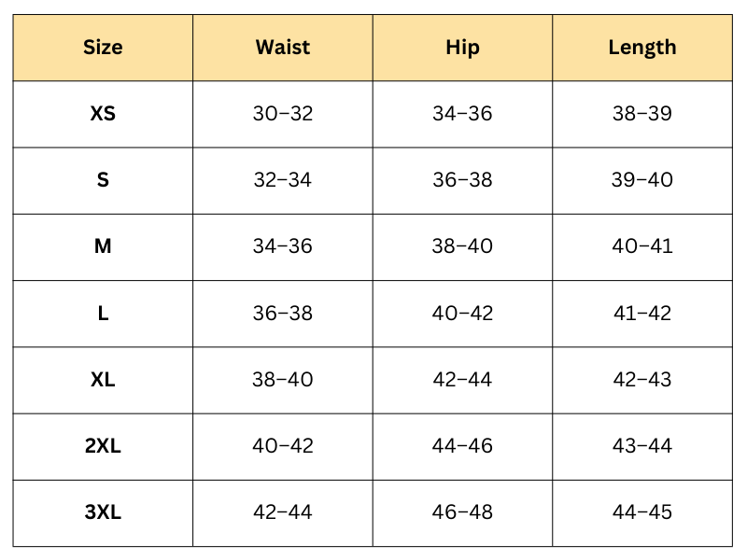This screenshot has width=747, height=560.
Task: Click the S hip cell 36–38
Action: tap(462, 180)
